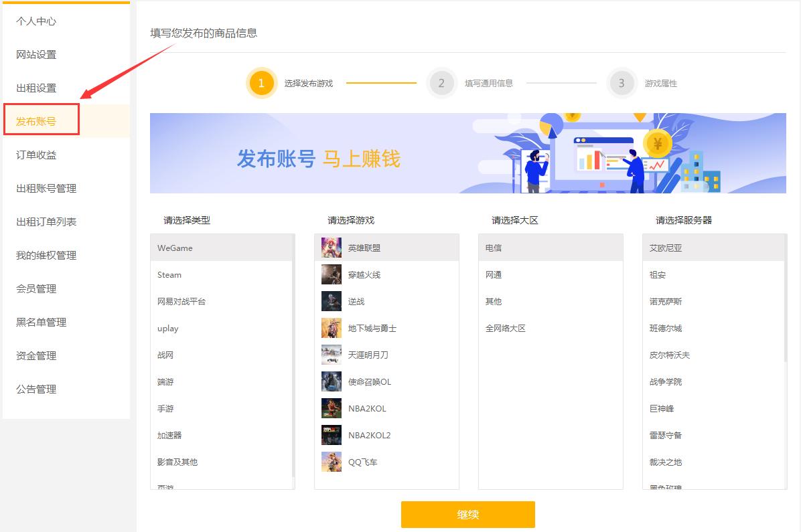Select the NBA2KOL2 game icon

point(332,434)
